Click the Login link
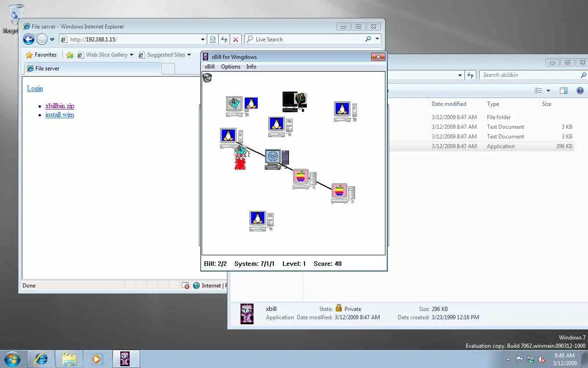Screen dimensions: 588x368 pos(35,88)
